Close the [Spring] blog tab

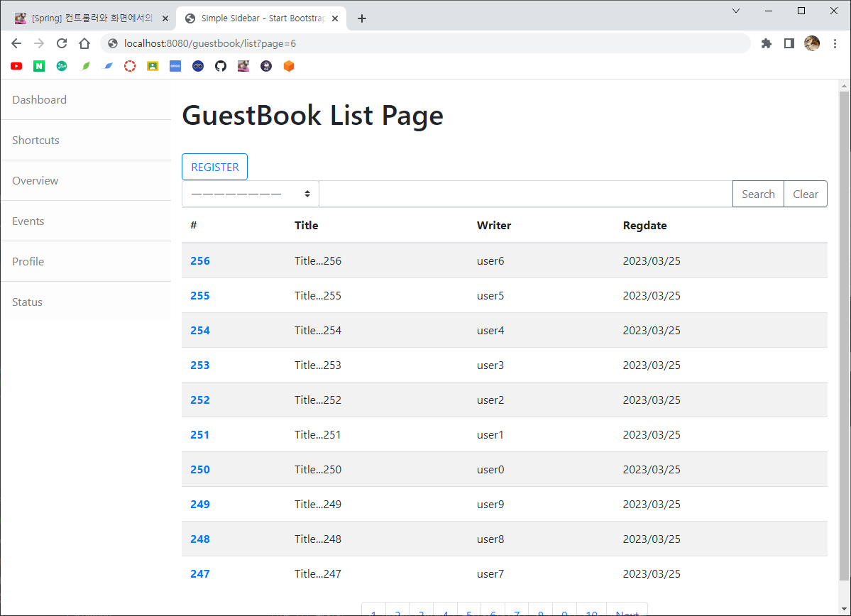pos(165,18)
